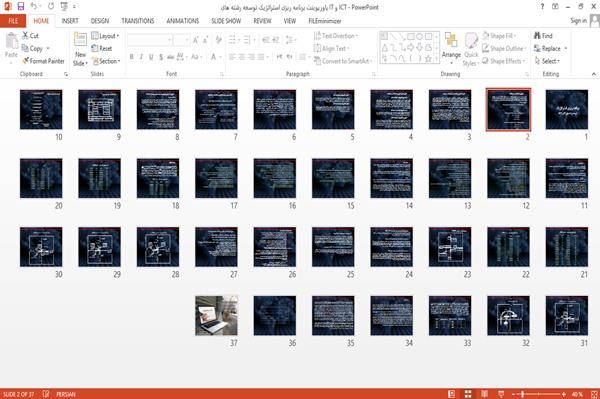Open the Select dropdown in Editing
600x399 pixels.
coord(547,61)
